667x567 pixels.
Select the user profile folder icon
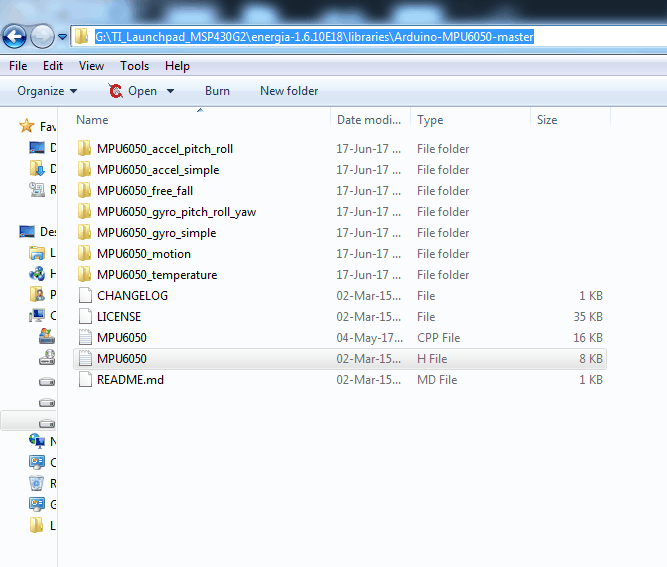37,294
